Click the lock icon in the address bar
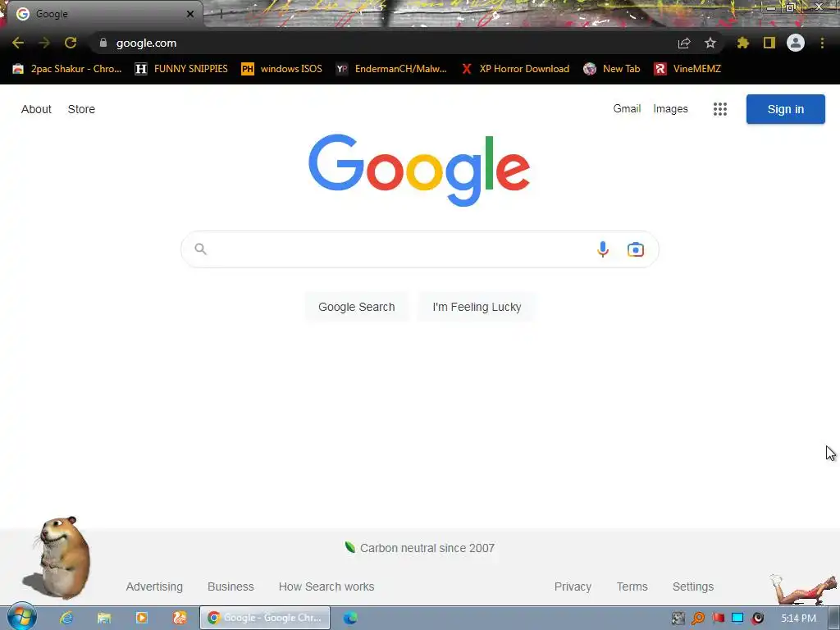The width and height of the screenshot is (840, 630). click(x=103, y=43)
